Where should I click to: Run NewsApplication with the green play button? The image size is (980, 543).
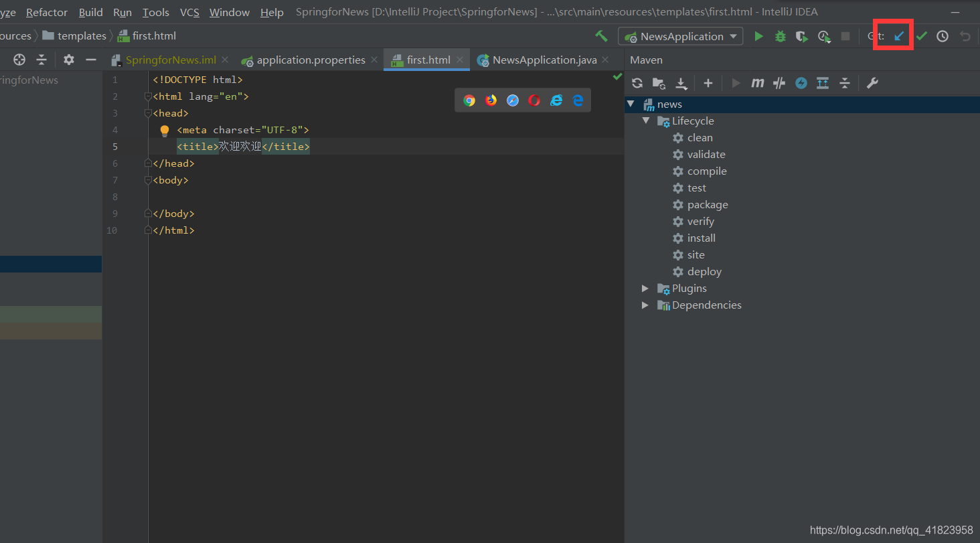(758, 36)
